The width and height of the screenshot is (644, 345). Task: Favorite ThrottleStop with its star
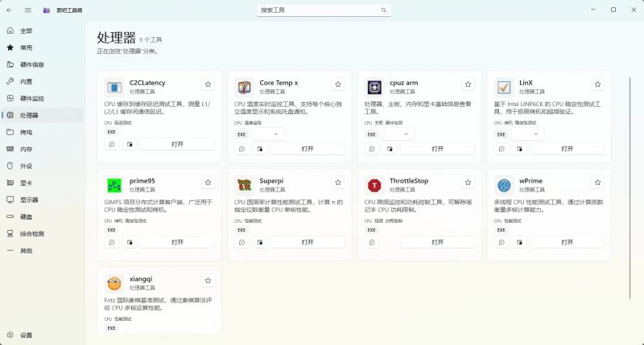click(x=468, y=182)
